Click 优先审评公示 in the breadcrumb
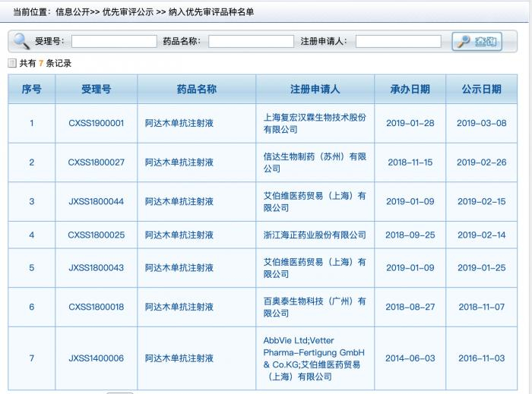This screenshot has height=394, width=532. (128, 12)
